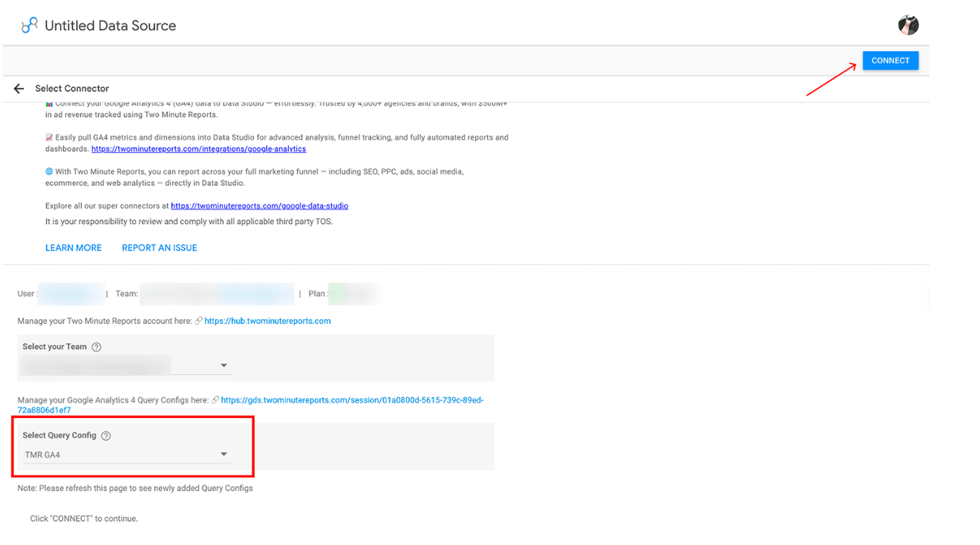The image size is (980, 545).
Task: Open the hub.twominutereports.com link
Action: pos(267,321)
